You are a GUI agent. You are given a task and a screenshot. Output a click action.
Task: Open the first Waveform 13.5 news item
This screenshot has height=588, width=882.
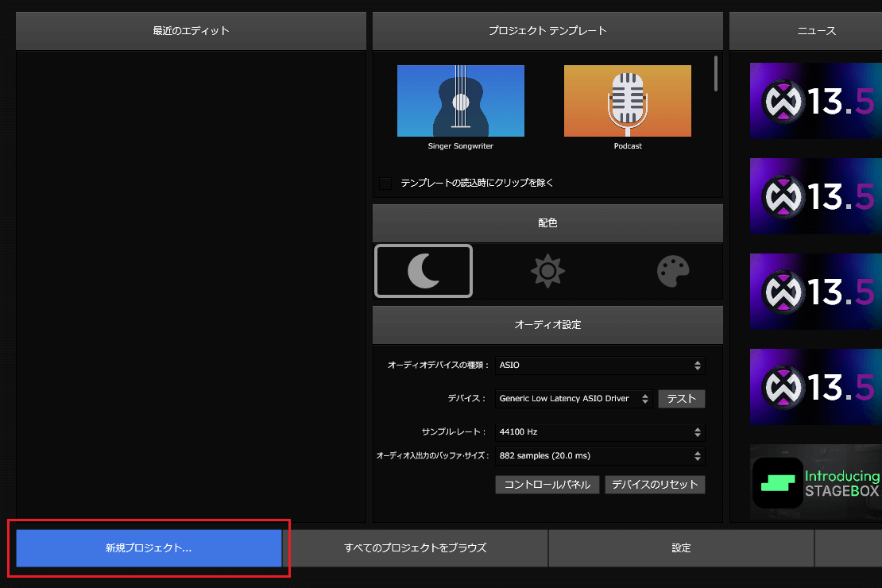click(816, 101)
